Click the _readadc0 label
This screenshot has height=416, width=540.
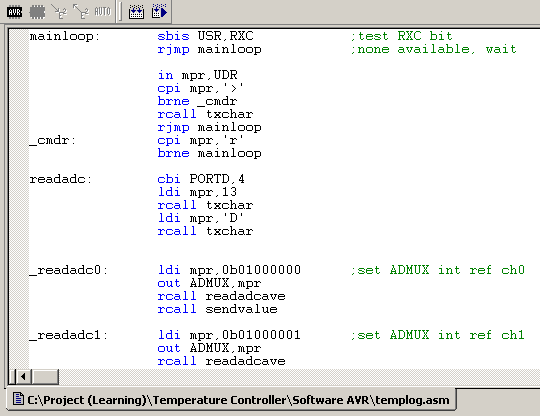[x=69, y=270]
